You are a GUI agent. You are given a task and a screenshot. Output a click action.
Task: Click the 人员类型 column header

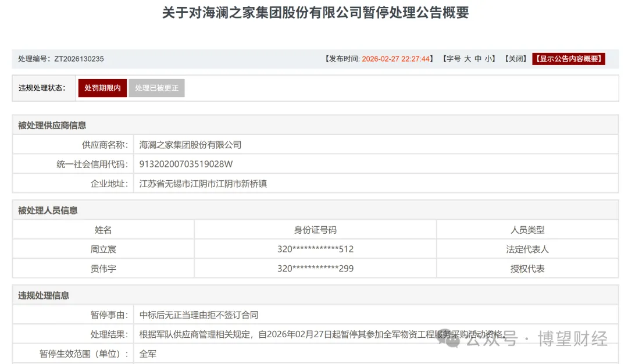(527, 230)
